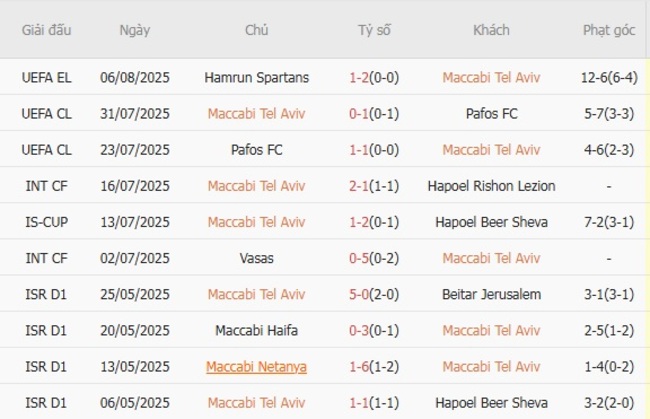Select the IS-CUP competition label

point(47,221)
